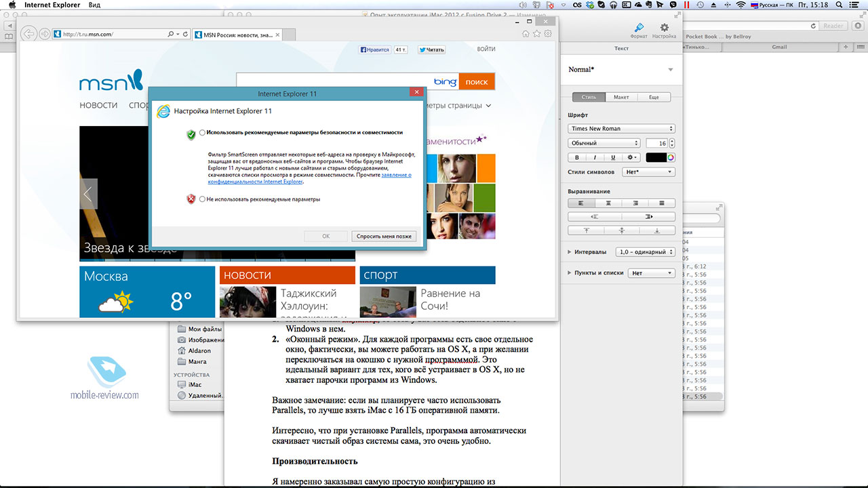Select 'Использовать рекомендуемые параметры' radio button
Viewport: 868px width, 488px height.
coord(202,133)
